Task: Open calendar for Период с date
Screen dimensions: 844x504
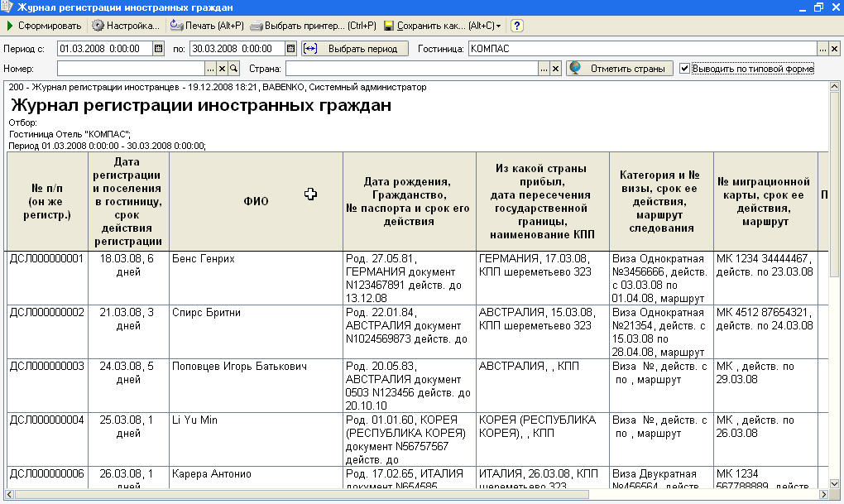Action: coord(158,49)
